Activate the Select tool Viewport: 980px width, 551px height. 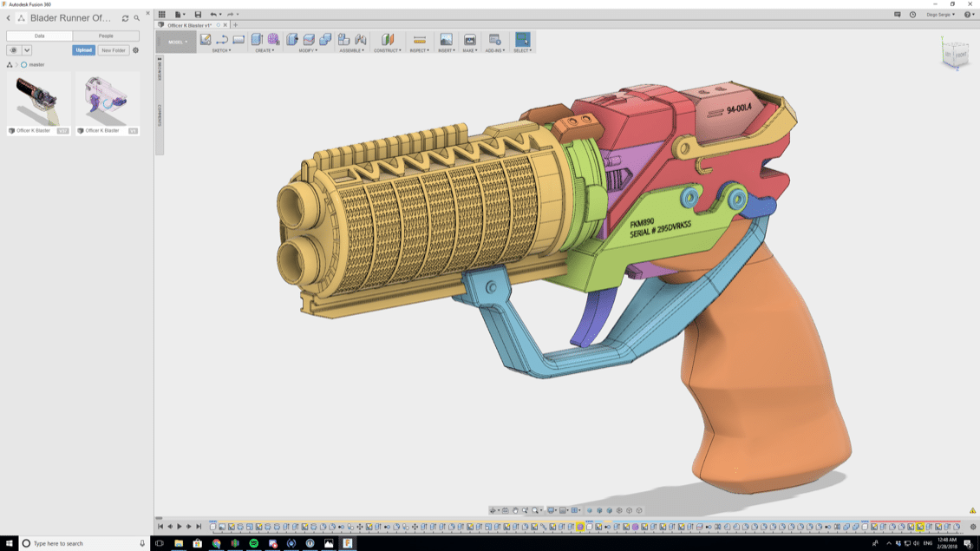click(x=522, y=39)
